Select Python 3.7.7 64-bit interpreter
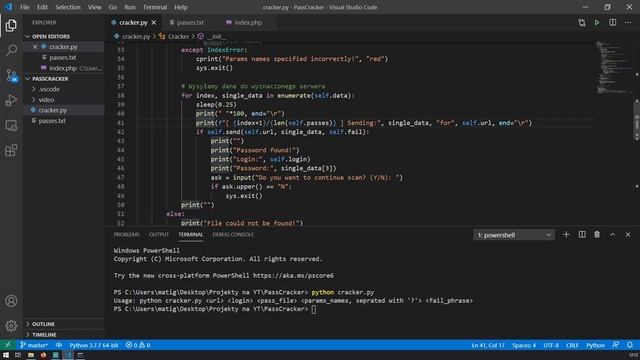640x360 pixels. point(93,345)
